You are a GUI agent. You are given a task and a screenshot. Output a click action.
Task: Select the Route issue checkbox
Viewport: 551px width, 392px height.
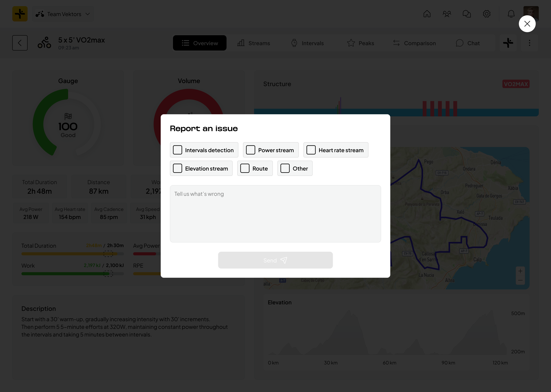[245, 168]
